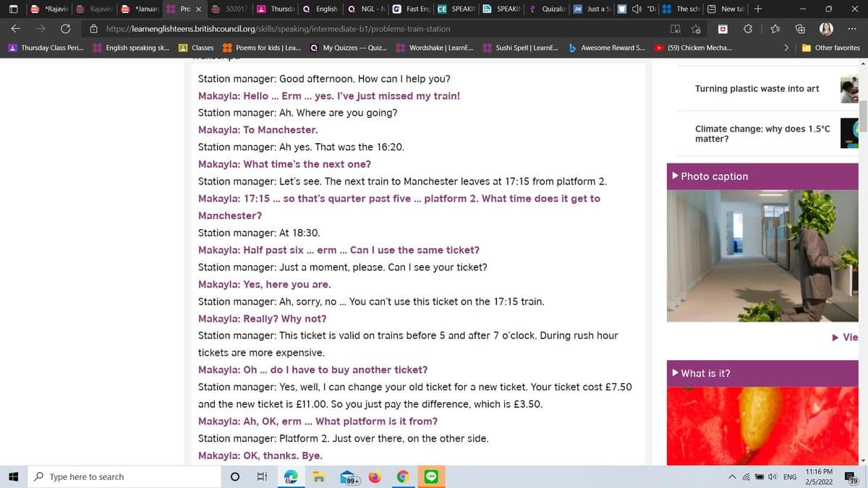Switch to the Just a S tab
Screen dimensions: 868x488
click(x=593, y=9)
